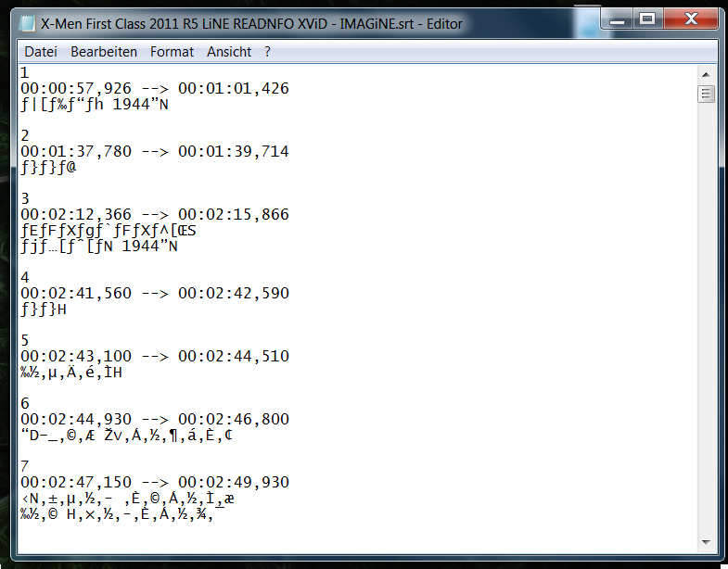Click end time 00:02:49,930
728x569 pixels.
point(234,483)
